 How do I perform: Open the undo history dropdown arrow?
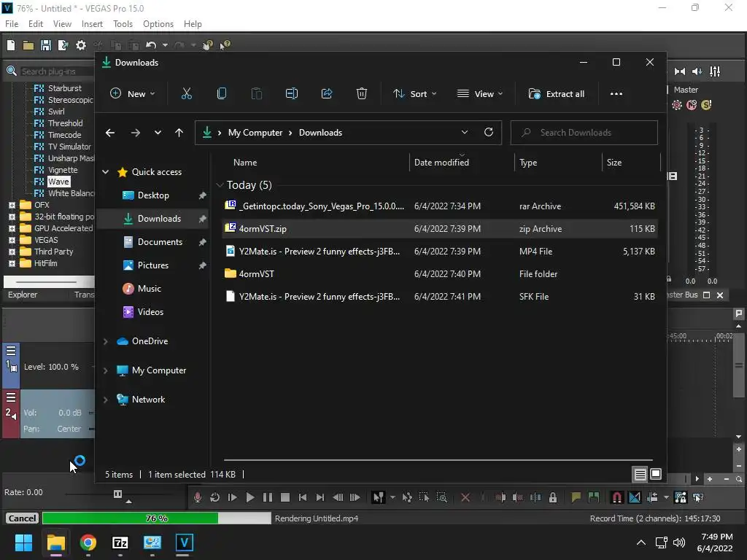(165, 45)
